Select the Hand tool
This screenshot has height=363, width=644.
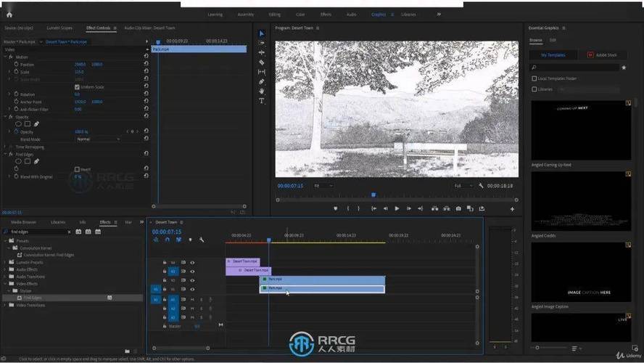tap(262, 91)
